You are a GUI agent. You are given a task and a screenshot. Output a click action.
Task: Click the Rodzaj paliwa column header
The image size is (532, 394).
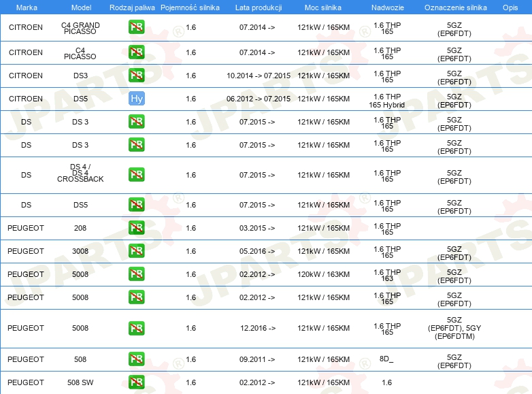point(133,7)
